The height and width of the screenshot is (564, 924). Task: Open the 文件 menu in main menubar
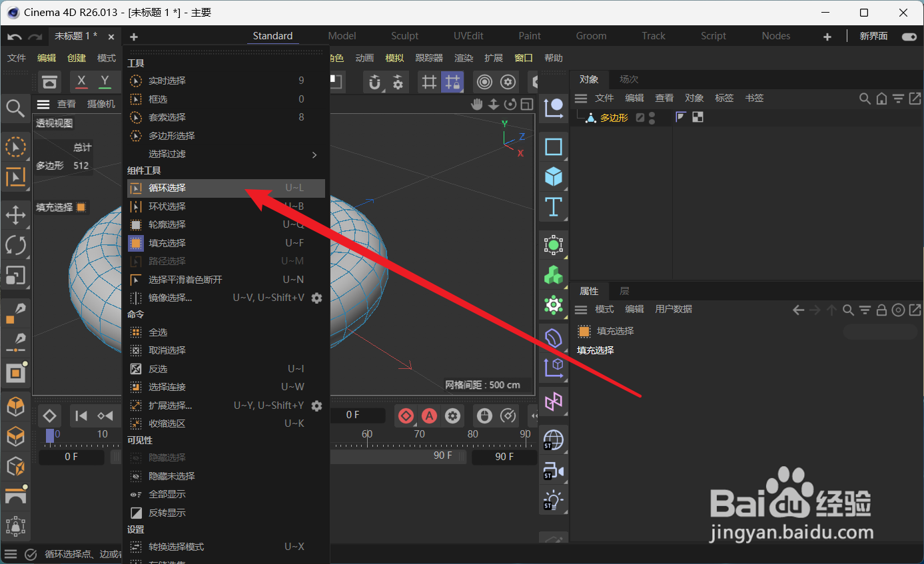pos(17,59)
